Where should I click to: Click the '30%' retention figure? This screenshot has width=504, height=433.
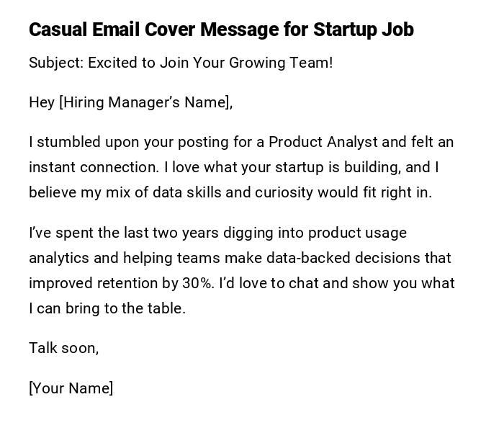tap(197, 283)
